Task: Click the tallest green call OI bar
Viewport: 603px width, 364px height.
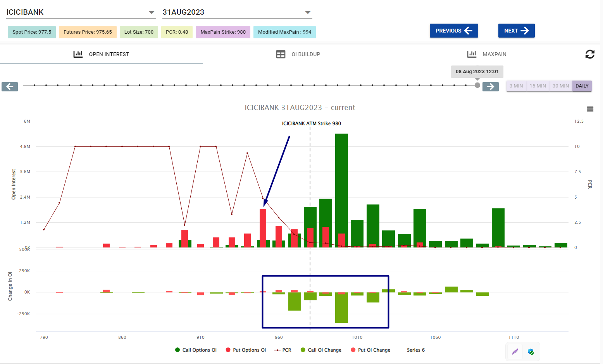Action: [x=341, y=191]
